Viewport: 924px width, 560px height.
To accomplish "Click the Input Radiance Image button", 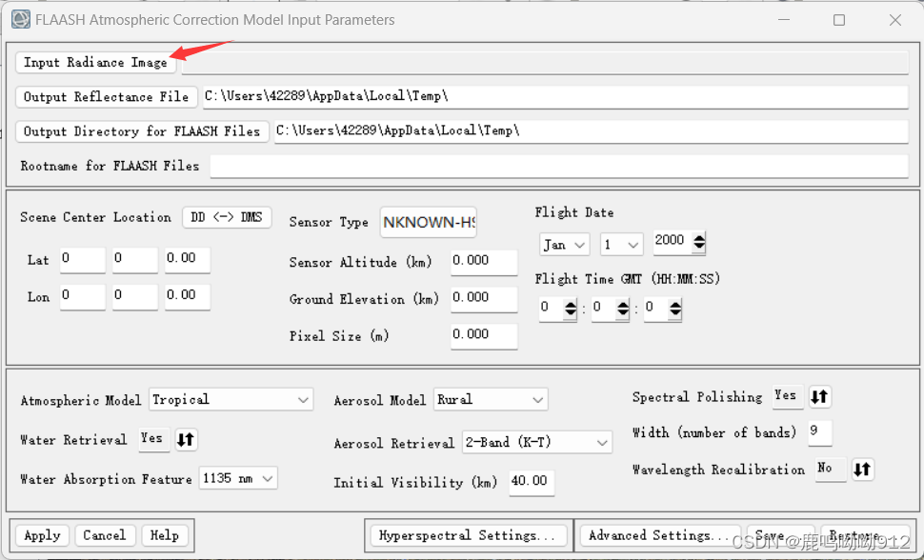I will point(95,63).
